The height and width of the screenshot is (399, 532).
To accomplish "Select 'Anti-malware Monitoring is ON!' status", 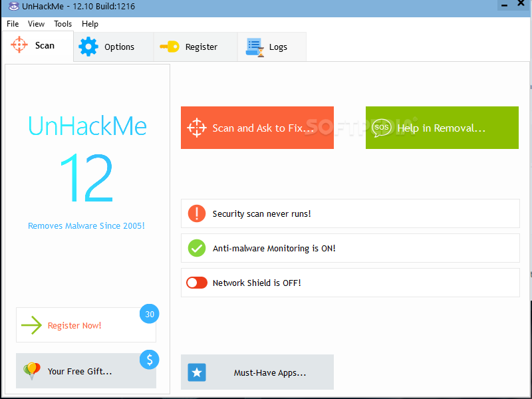I will pos(350,248).
